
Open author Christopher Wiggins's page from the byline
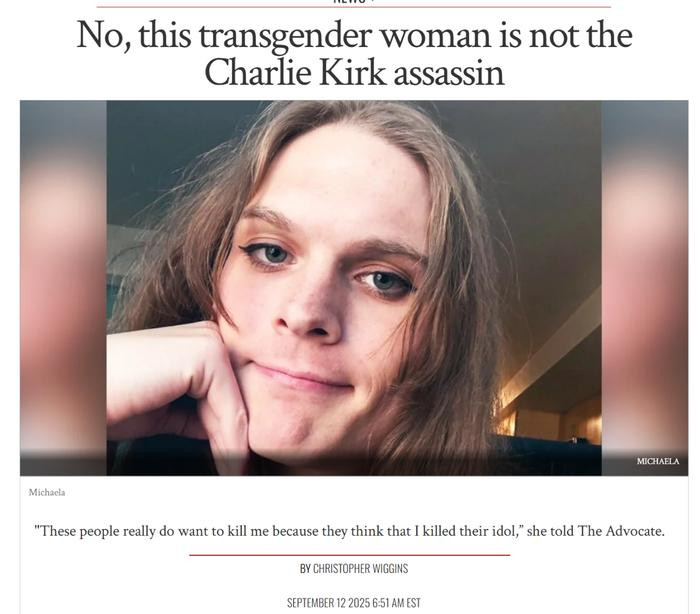[x=360, y=568]
